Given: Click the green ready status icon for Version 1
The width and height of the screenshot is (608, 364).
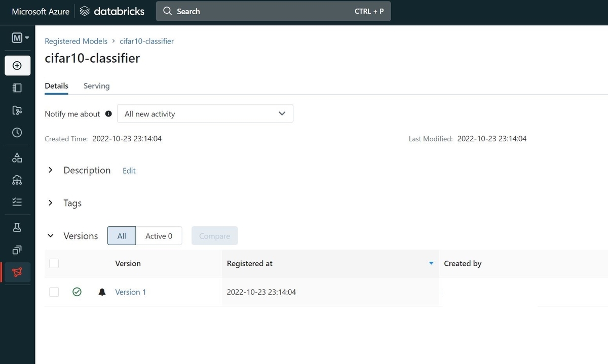Looking at the screenshot, I should click(77, 292).
